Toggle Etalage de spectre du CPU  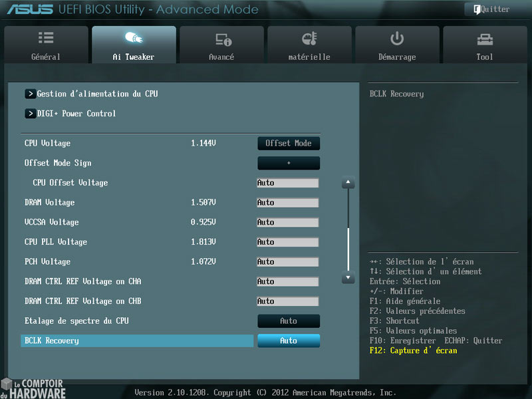click(x=289, y=321)
